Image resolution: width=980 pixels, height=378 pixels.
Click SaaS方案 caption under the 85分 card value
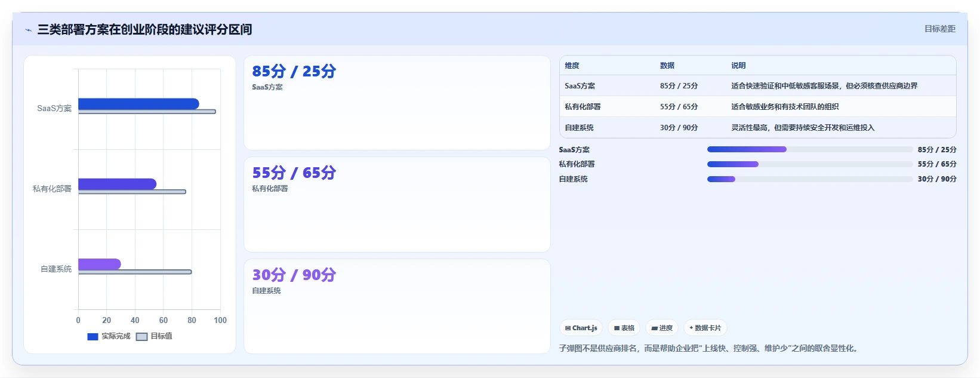pos(267,87)
